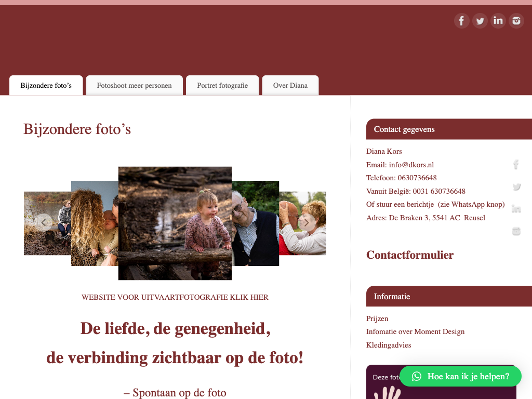
Task: Open the Facebook icon in header
Action: point(462,21)
